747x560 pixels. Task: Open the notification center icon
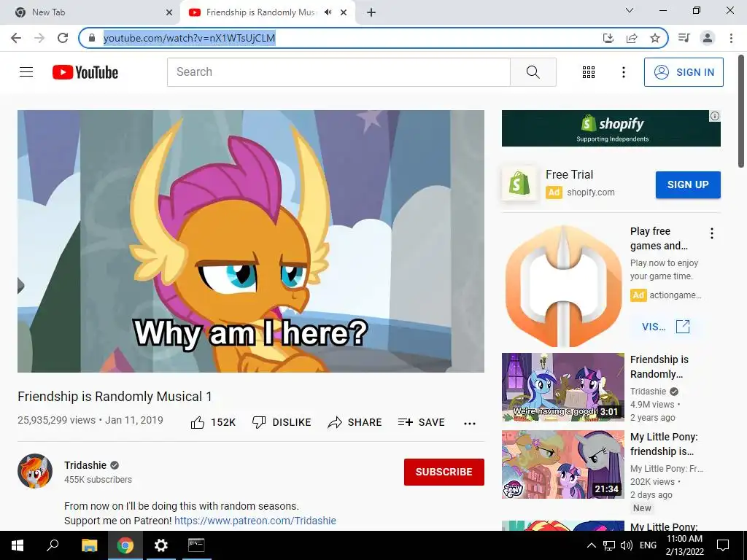723,545
